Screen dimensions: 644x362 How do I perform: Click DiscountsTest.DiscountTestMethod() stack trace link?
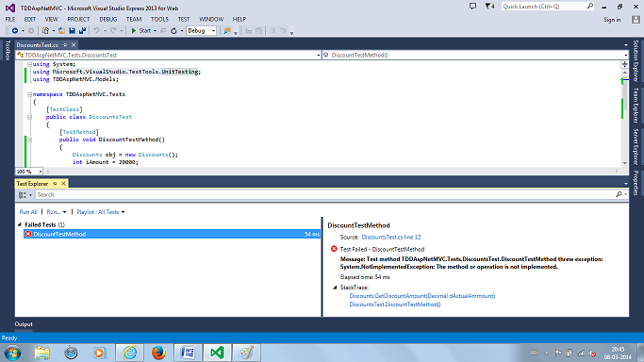click(x=395, y=304)
